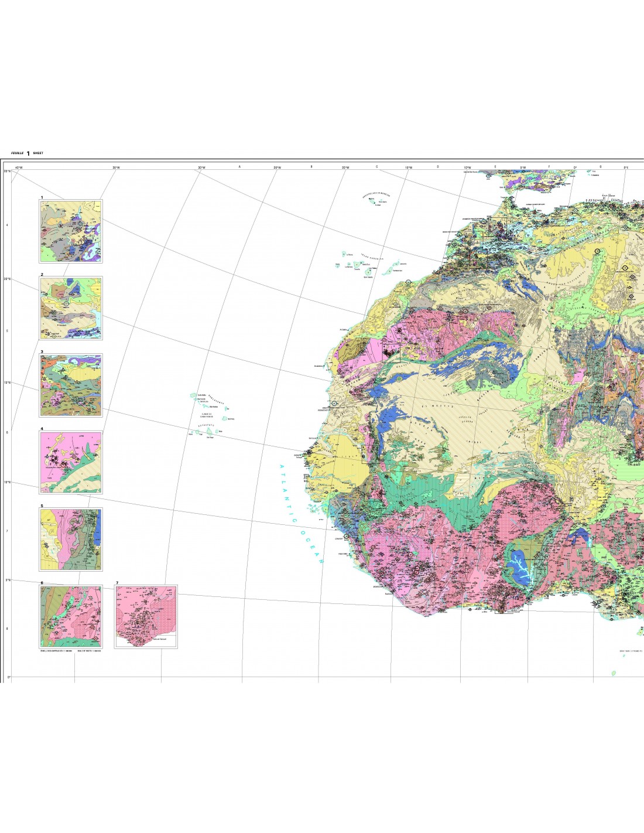This screenshot has height=833, width=644.
Task: Click the "40°W" longitude label
Action: [x=18, y=168]
